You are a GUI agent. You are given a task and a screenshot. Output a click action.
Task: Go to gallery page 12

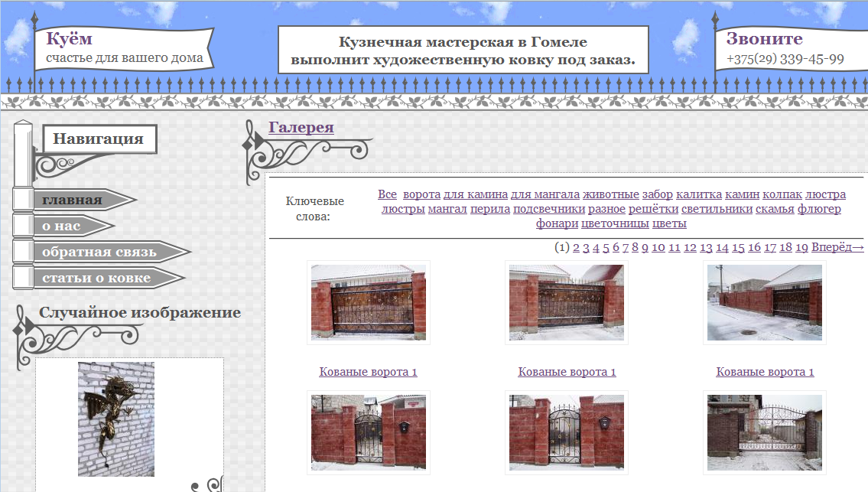[691, 247]
